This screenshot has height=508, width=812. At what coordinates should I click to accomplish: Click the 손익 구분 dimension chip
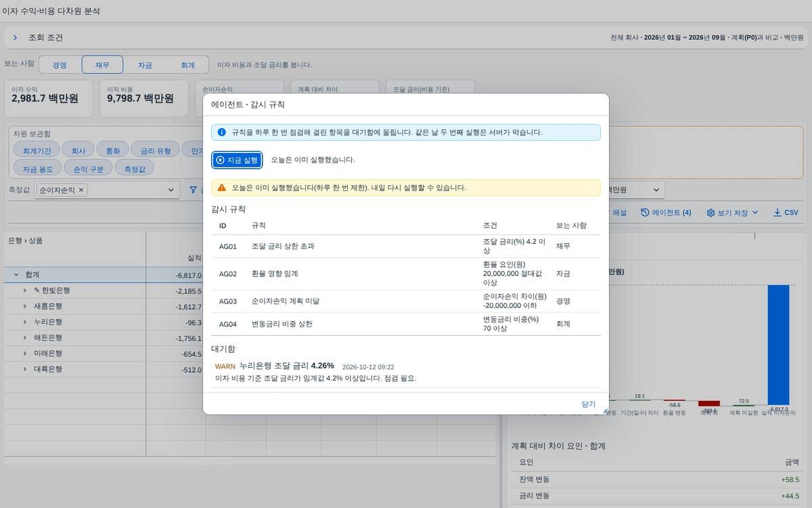89,169
